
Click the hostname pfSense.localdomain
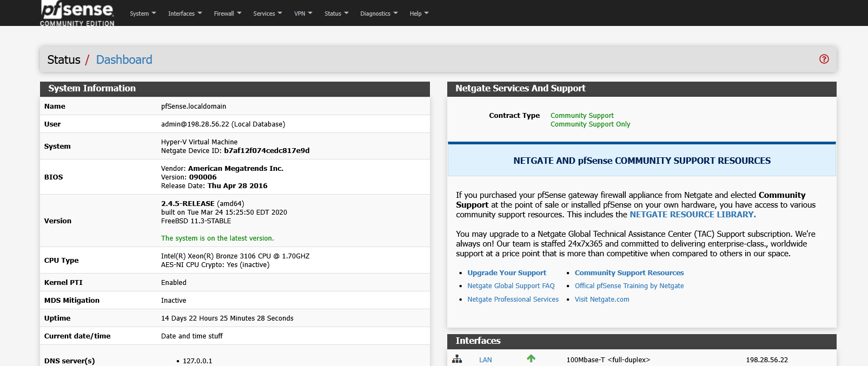tap(194, 107)
